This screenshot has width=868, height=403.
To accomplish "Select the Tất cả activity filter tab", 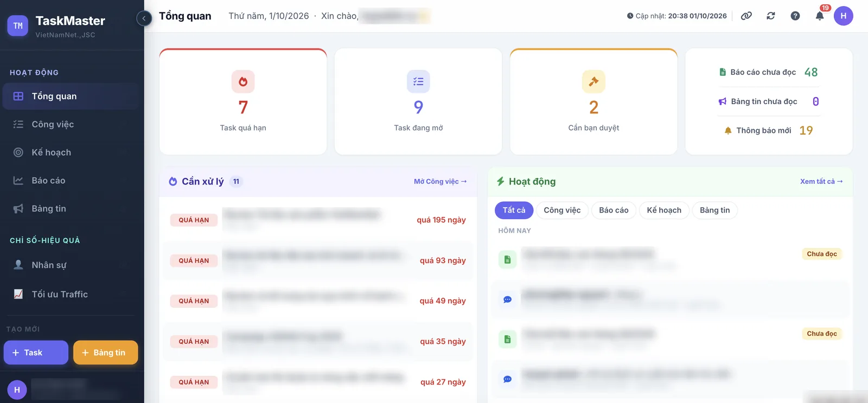I will [x=514, y=210].
